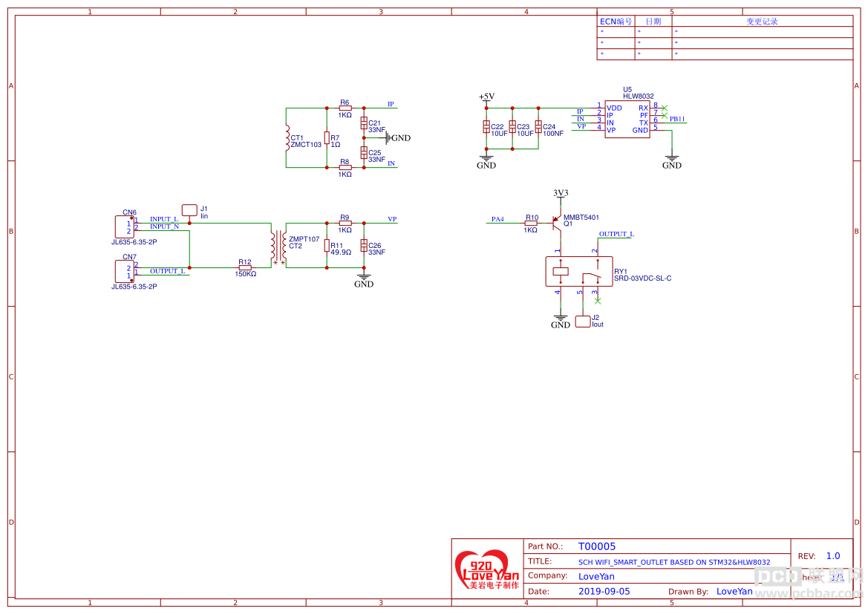Click the C24 100NF capacitor

(538, 127)
